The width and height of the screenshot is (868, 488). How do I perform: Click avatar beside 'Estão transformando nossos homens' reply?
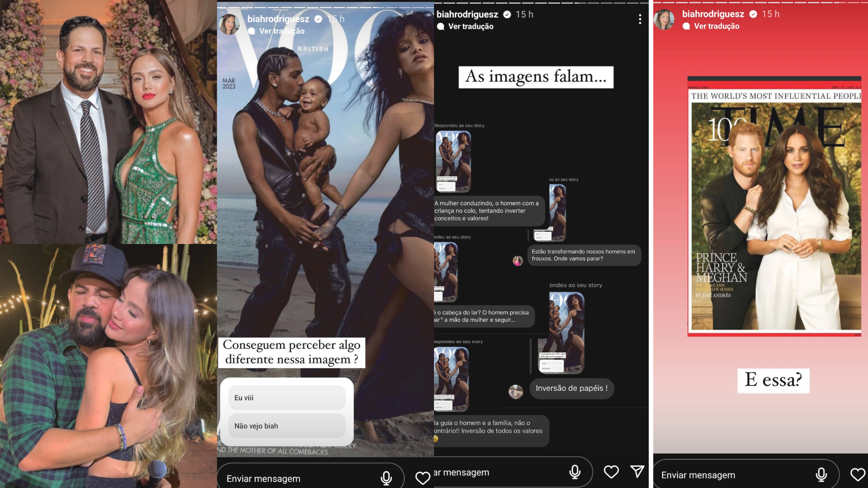pyautogui.click(x=518, y=261)
